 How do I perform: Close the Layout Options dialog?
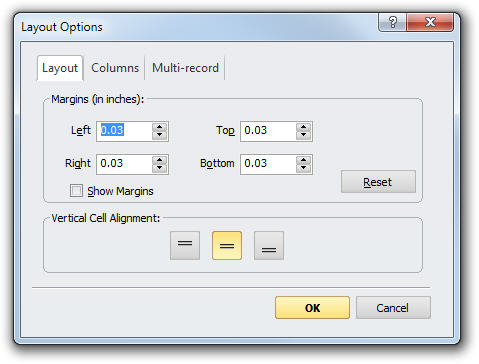pos(430,22)
